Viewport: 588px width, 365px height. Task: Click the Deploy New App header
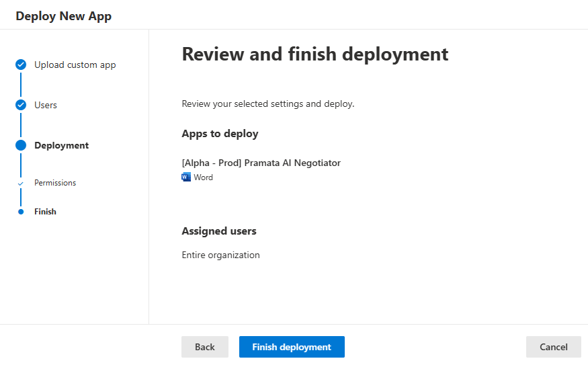pyautogui.click(x=63, y=16)
